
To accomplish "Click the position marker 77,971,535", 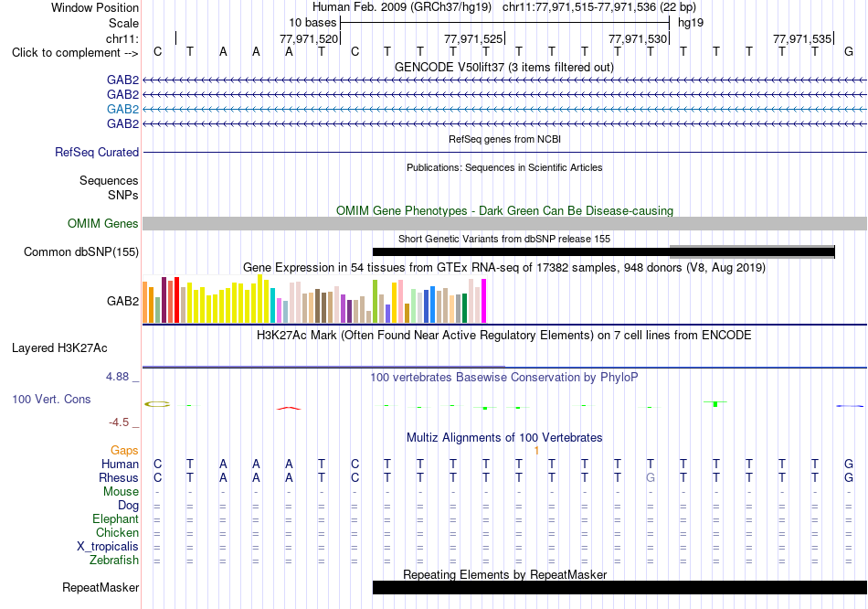I will 802,38.
